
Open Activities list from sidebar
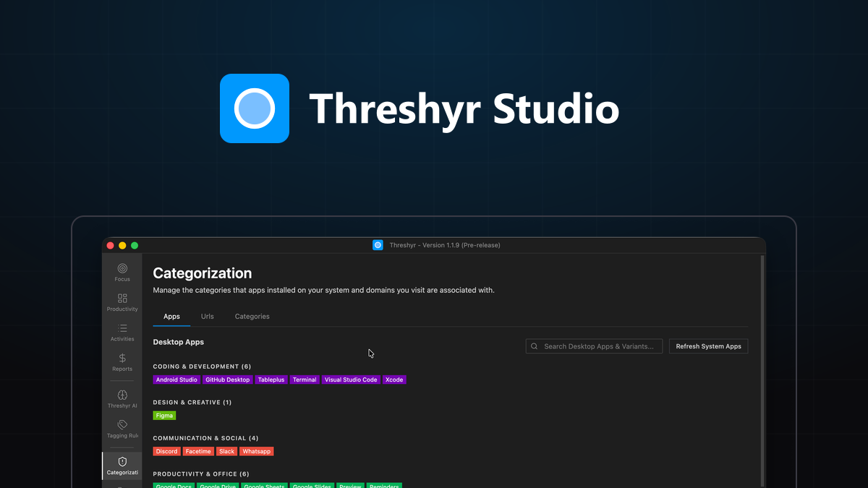point(122,333)
